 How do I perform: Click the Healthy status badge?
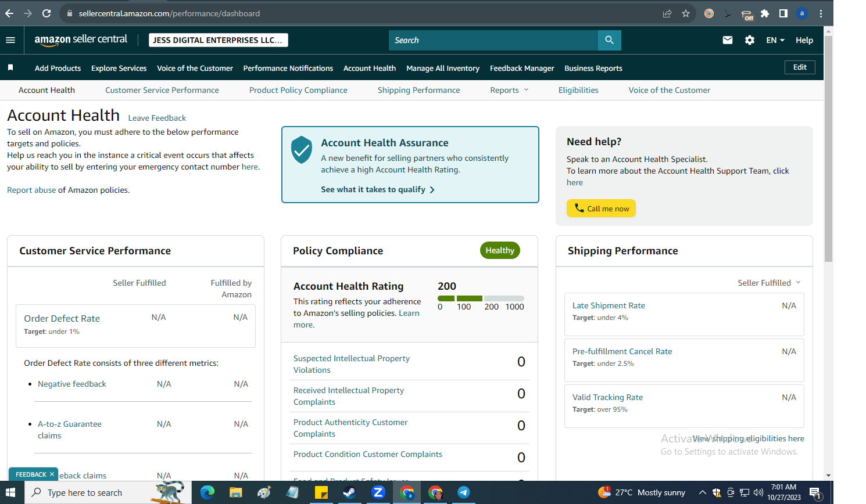(500, 250)
